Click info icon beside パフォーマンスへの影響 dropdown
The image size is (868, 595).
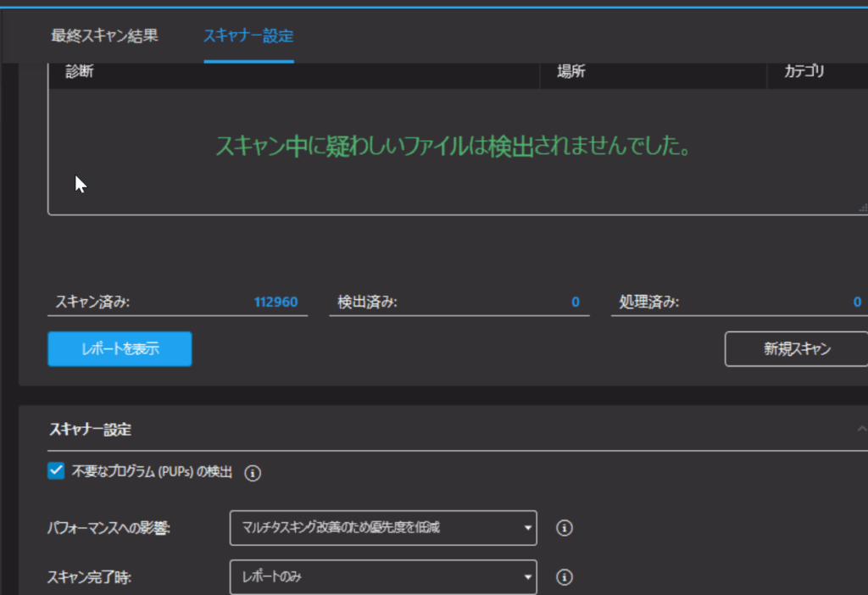tap(565, 528)
